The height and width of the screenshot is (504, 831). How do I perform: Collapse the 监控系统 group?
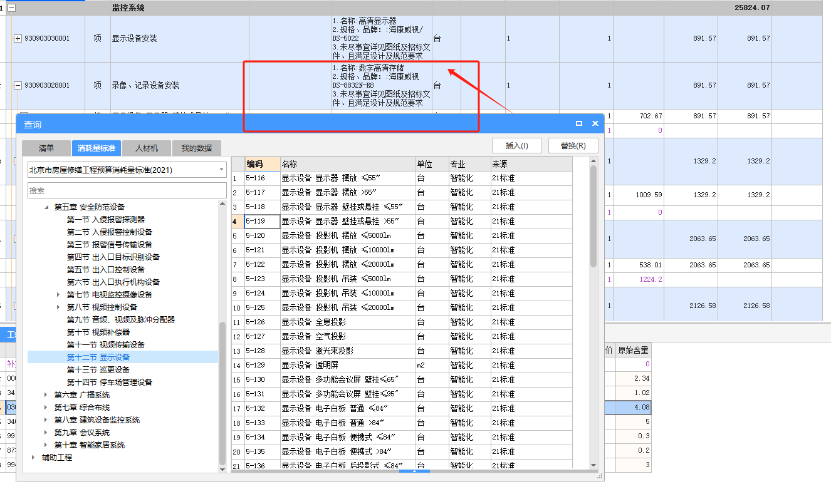[11, 8]
